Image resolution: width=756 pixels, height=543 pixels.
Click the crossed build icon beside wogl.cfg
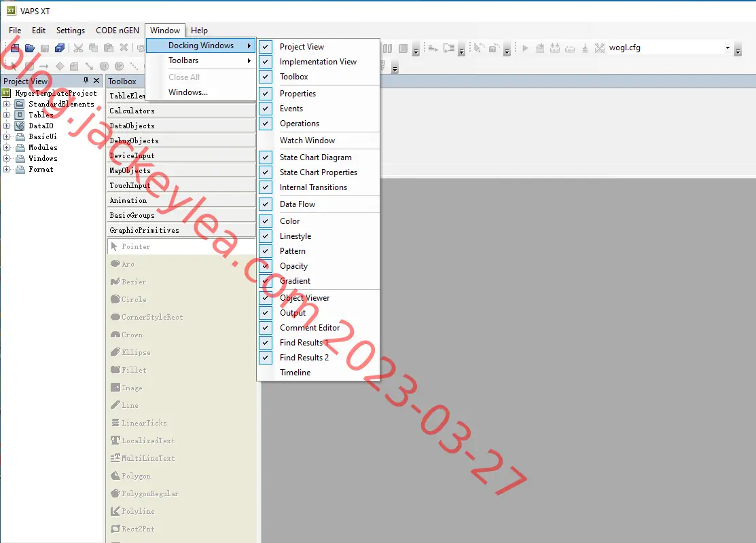click(599, 48)
